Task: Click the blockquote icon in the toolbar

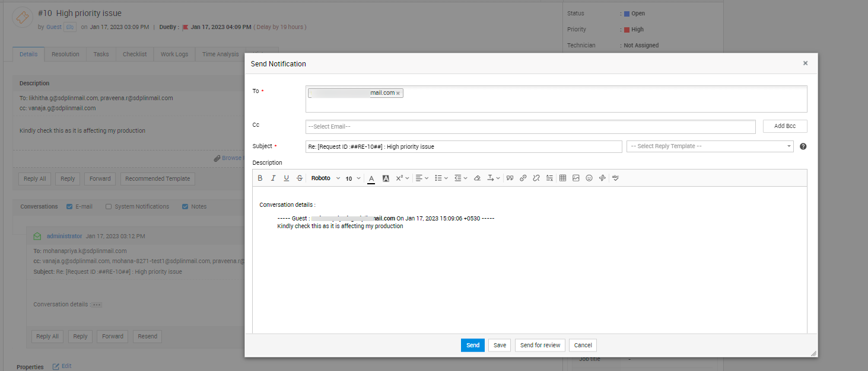Action: pos(510,178)
